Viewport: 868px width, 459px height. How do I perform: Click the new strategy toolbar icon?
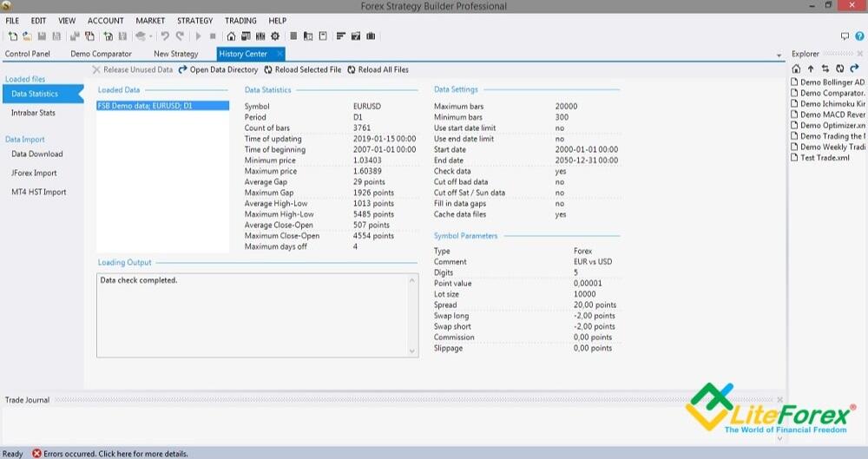click(13, 36)
